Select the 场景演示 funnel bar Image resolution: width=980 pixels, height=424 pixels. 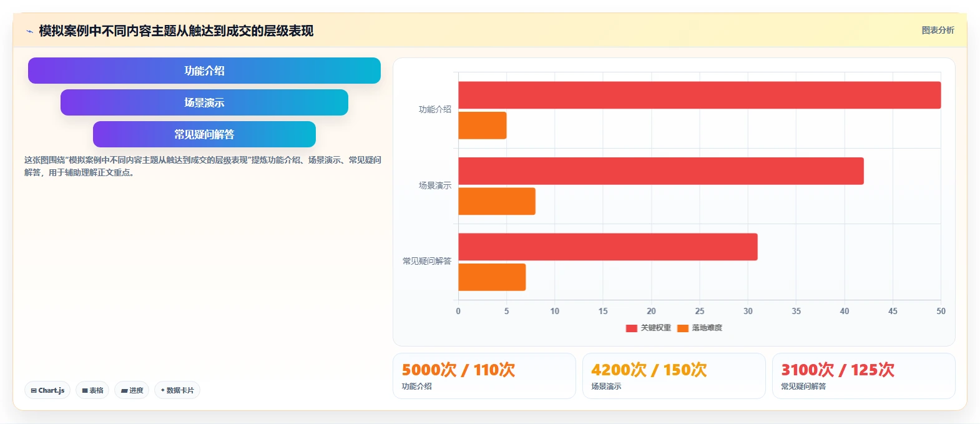[x=204, y=102]
